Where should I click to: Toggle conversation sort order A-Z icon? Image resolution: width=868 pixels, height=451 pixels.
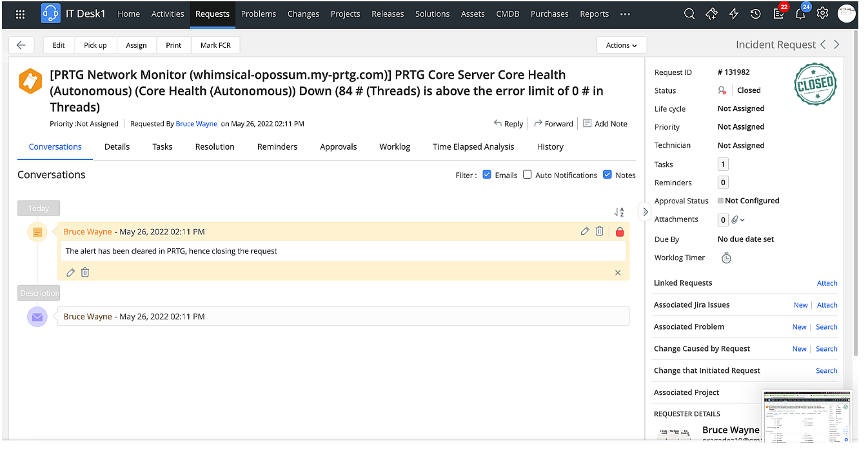pos(619,212)
